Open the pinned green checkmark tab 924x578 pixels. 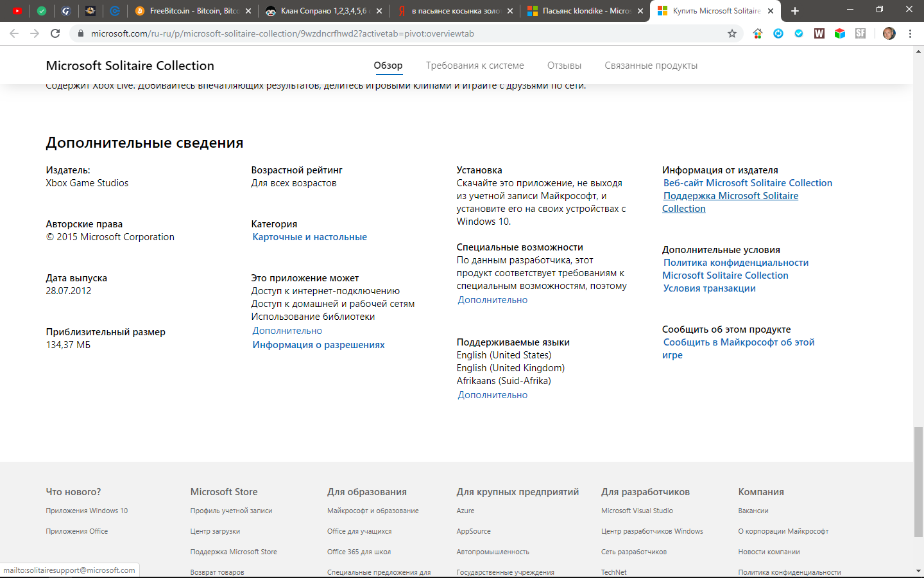[42, 11]
